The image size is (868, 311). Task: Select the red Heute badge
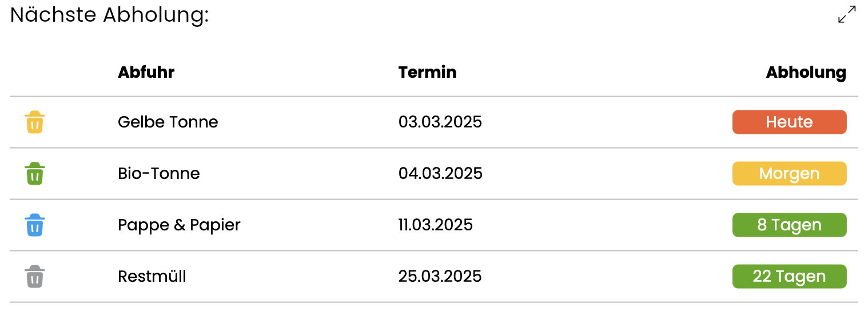coord(789,122)
